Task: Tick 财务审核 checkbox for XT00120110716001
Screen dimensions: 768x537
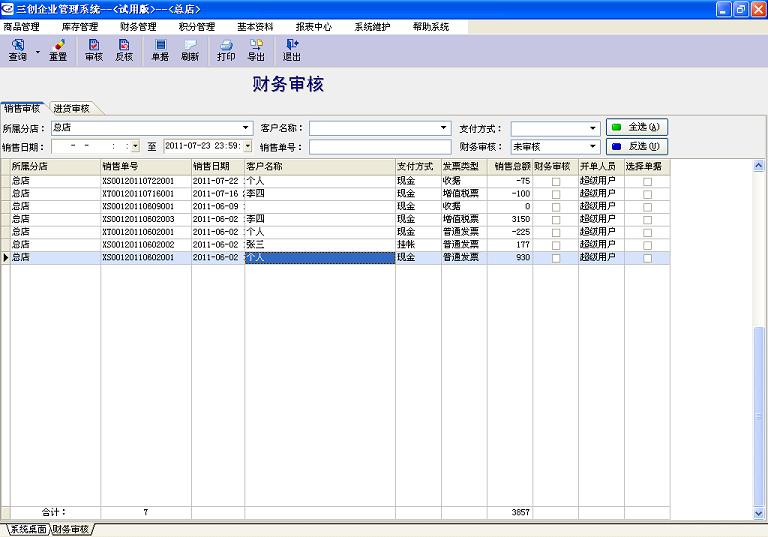Action: pyautogui.click(x=556, y=195)
